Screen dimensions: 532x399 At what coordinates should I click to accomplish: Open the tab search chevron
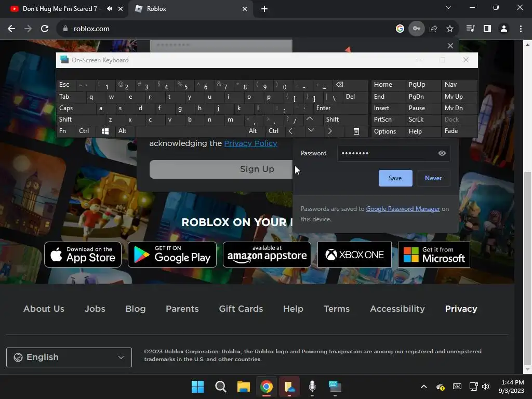448,7
